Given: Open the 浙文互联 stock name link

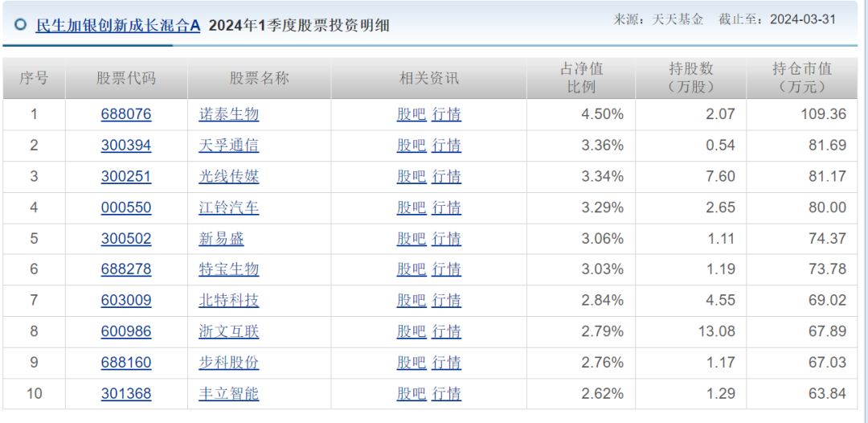Looking at the screenshot, I should point(228,331).
